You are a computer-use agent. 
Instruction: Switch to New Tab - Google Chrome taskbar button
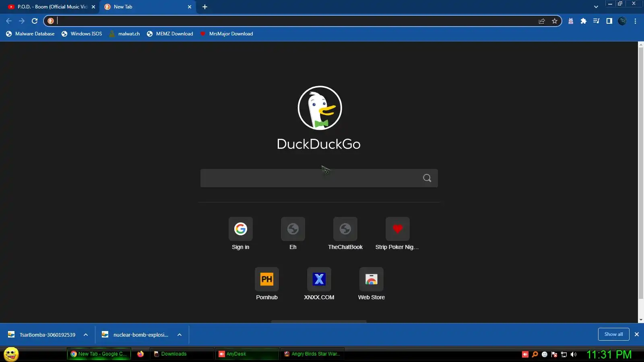(x=99, y=354)
